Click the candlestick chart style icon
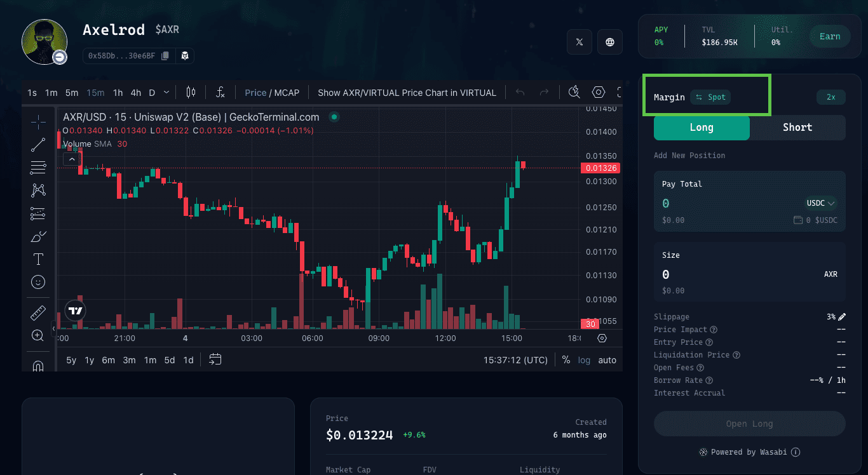 click(x=191, y=93)
